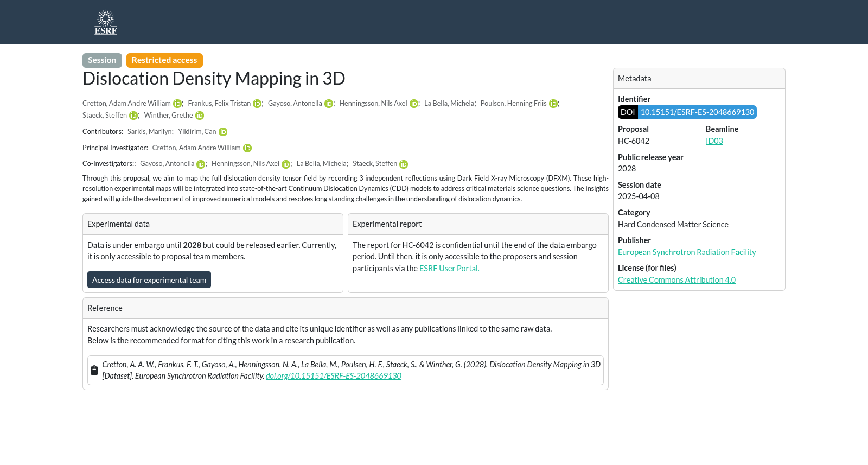The width and height of the screenshot is (868, 465).
Task: Copy citation using clipboard icon
Action: click(94, 370)
